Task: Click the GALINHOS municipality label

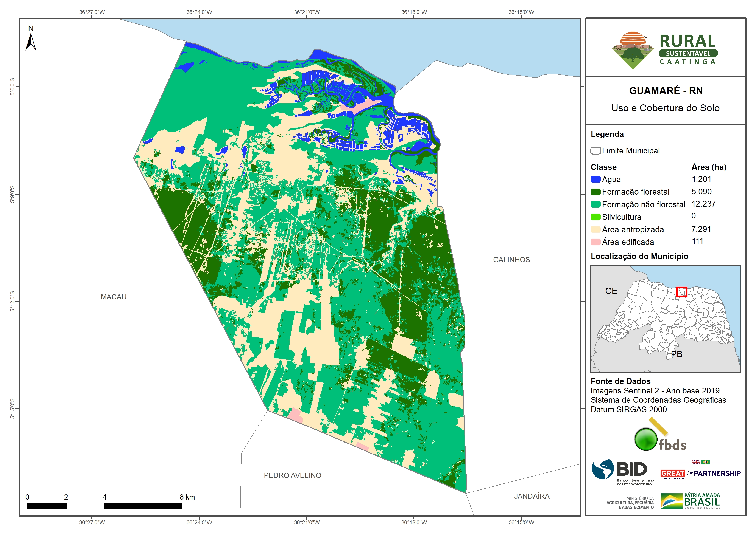Action: coord(511,260)
